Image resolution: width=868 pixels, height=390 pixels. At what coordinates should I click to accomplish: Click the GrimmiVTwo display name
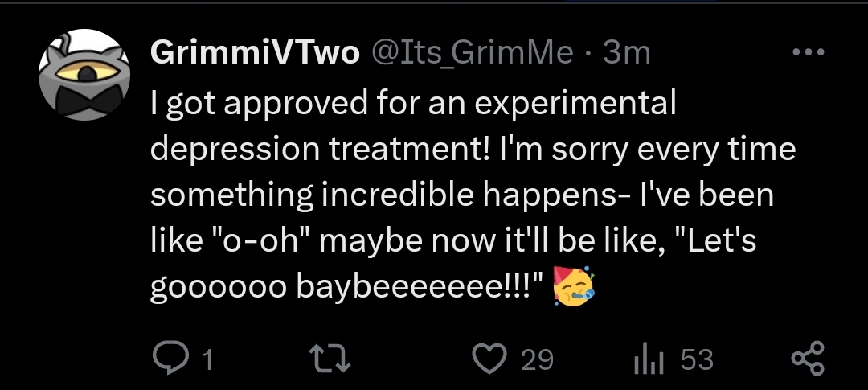point(254,54)
